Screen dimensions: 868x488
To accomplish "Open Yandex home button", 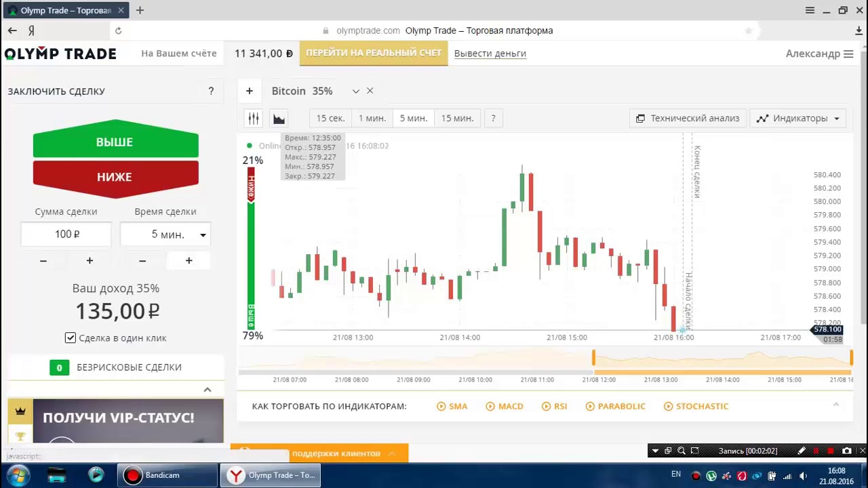I will 31,30.
